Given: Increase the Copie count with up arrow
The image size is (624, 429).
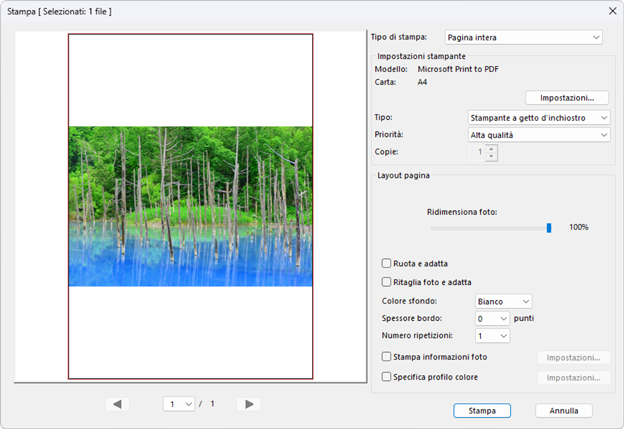Looking at the screenshot, I should coord(491,148).
